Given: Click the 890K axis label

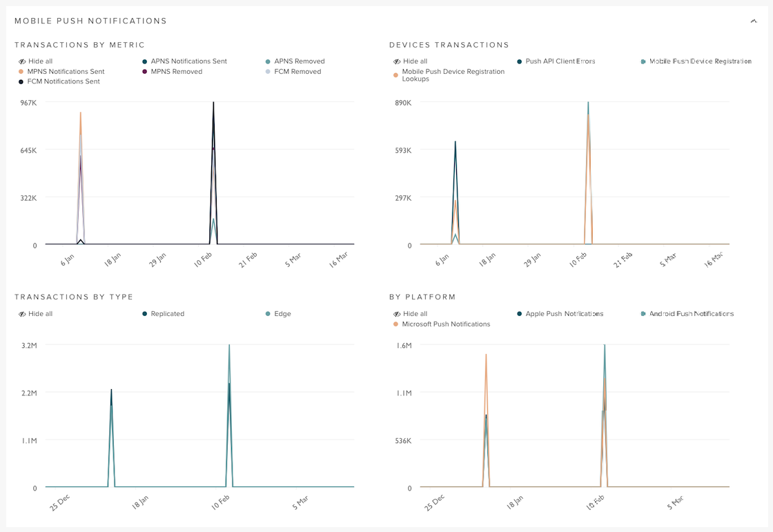Looking at the screenshot, I should (403, 103).
